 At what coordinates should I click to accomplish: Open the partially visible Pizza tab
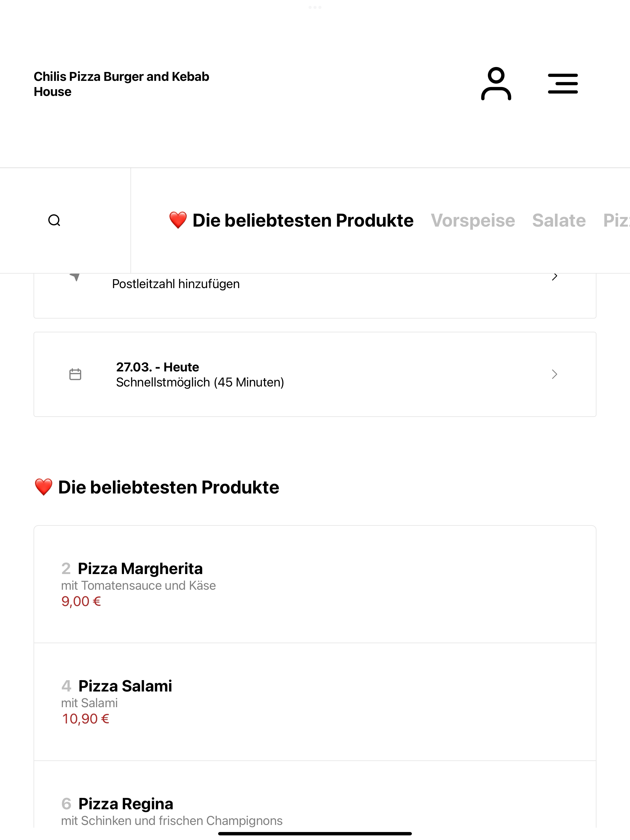pyautogui.click(x=616, y=220)
